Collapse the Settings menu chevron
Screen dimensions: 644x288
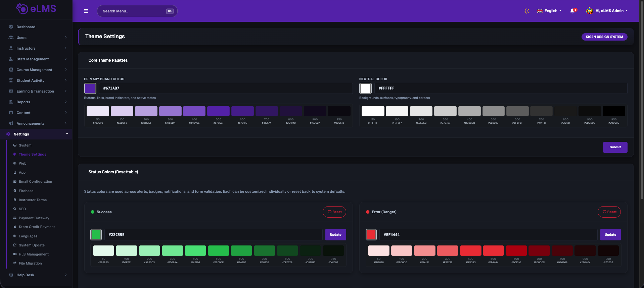point(67,134)
